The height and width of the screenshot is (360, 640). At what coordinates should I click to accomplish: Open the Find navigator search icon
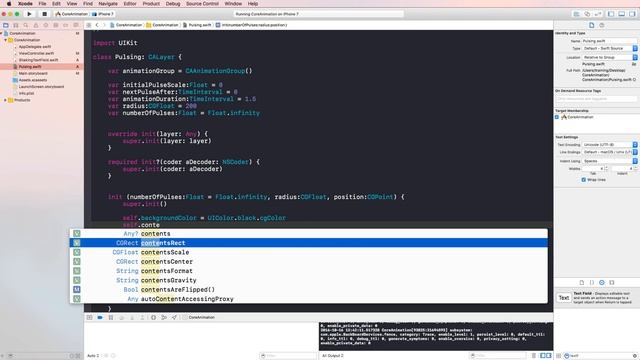(x=26, y=25)
